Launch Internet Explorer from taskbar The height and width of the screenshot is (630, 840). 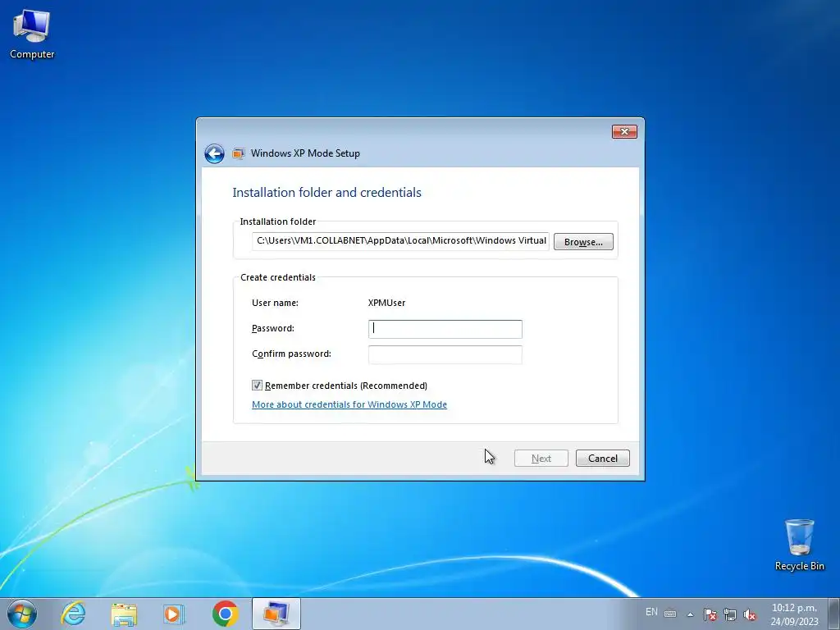73,614
